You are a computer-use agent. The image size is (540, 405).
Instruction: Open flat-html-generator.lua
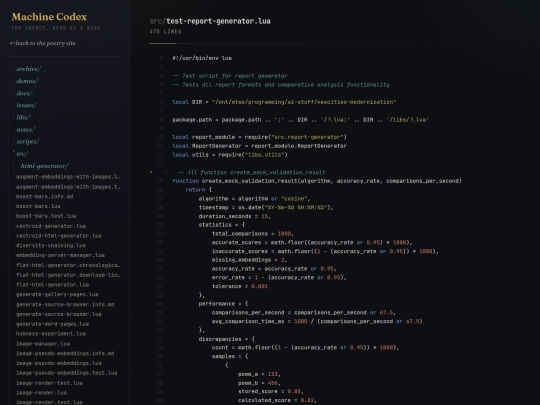tap(52, 285)
